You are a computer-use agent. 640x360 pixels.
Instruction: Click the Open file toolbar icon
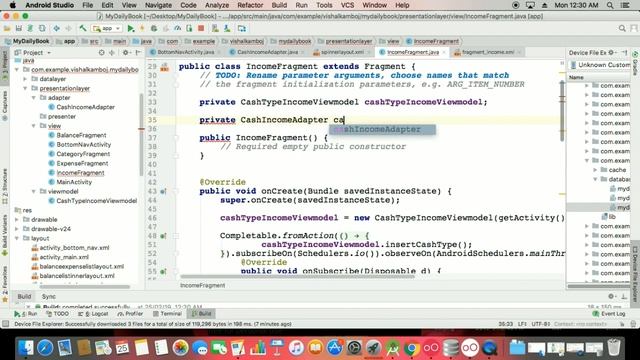click(x=7, y=29)
